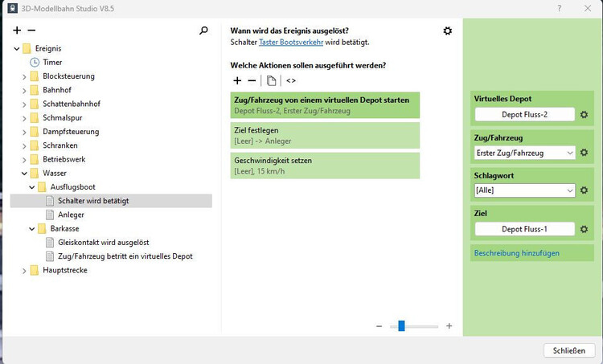Select the Geschwindigkeit setzen action
The height and width of the screenshot is (364, 603).
point(325,166)
